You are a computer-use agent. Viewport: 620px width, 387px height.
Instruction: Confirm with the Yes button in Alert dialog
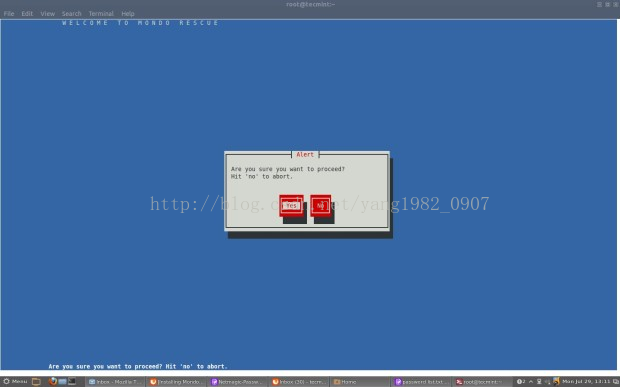click(291, 206)
